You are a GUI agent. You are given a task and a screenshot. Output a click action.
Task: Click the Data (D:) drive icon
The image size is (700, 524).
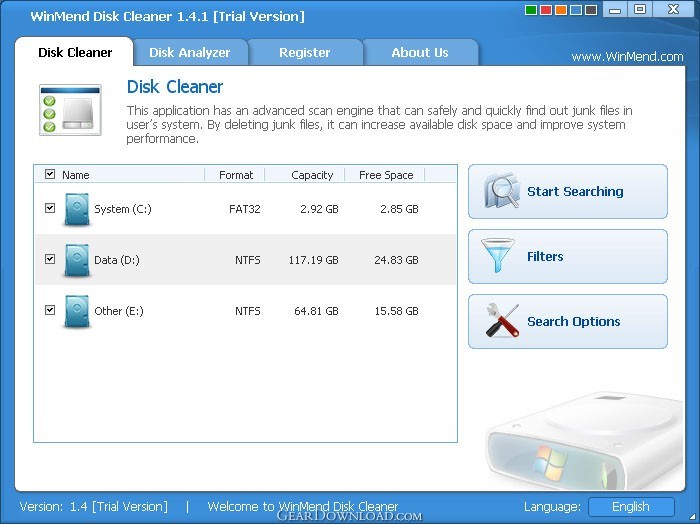pyautogui.click(x=77, y=260)
